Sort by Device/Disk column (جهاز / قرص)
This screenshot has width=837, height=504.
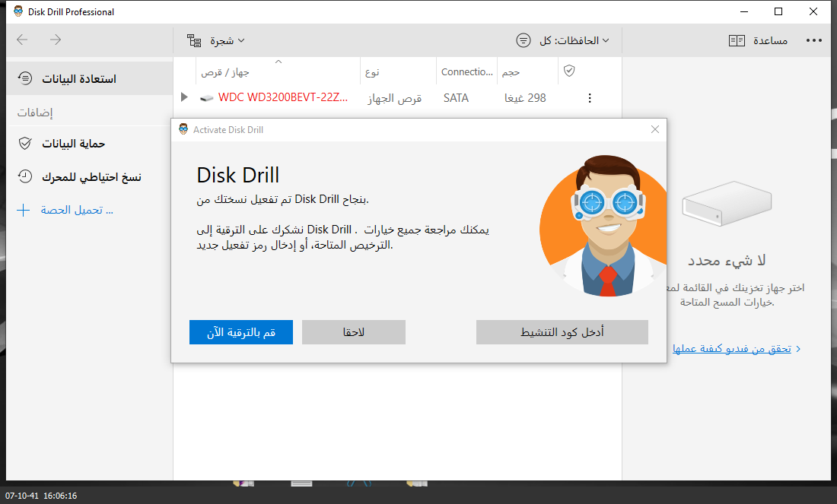(x=224, y=72)
